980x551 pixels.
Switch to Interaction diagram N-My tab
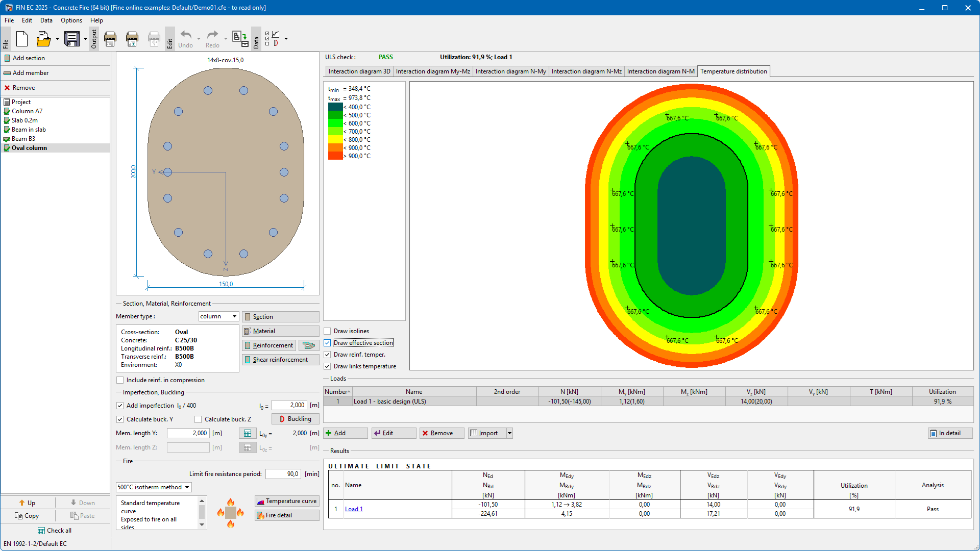[x=510, y=71]
